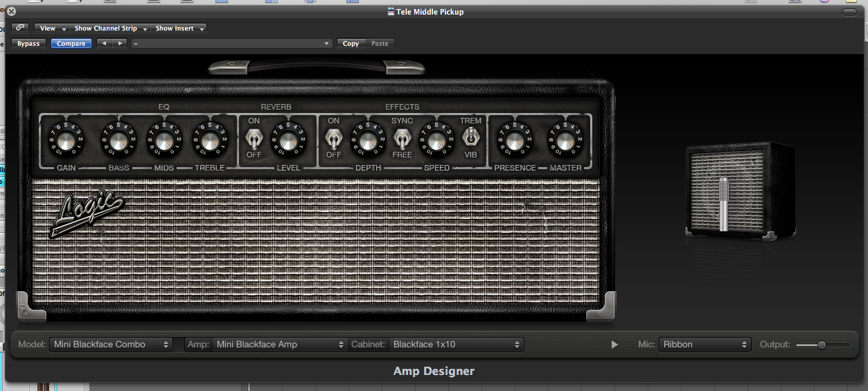868x391 pixels.
Task: Click the reverb LEVEL knob
Action: click(289, 141)
